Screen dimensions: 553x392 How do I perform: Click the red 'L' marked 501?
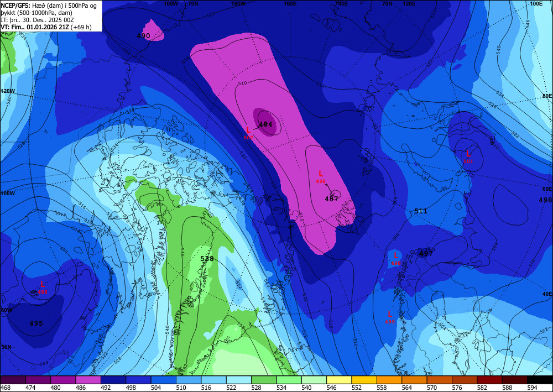(468, 154)
